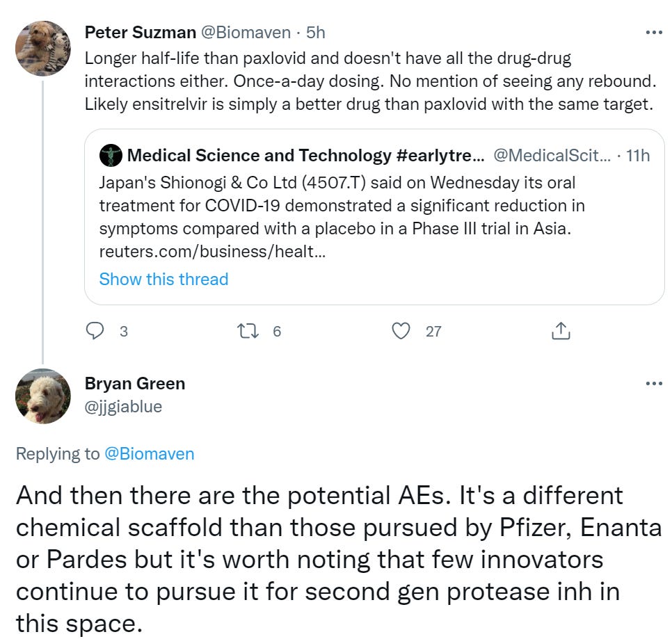Click Bryan Green's profile avatar
Image resolution: width=672 pixels, height=639 pixels.
coord(43,396)
